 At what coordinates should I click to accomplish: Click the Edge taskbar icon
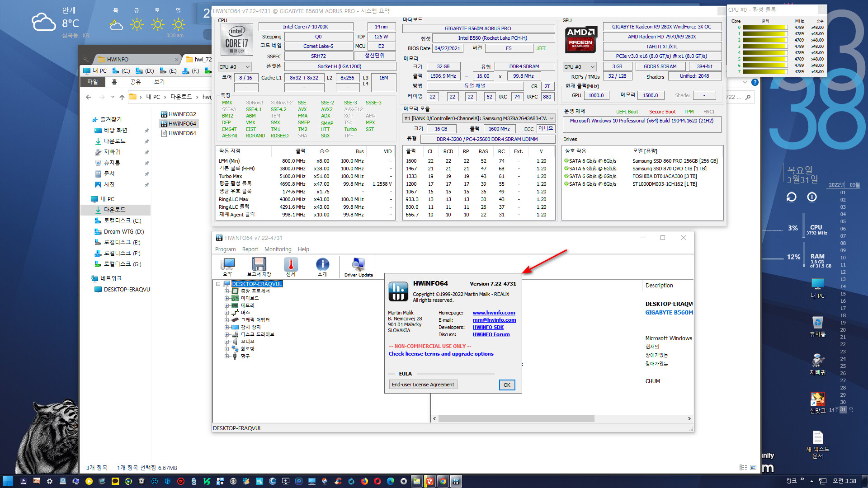(x=391, y=481)
